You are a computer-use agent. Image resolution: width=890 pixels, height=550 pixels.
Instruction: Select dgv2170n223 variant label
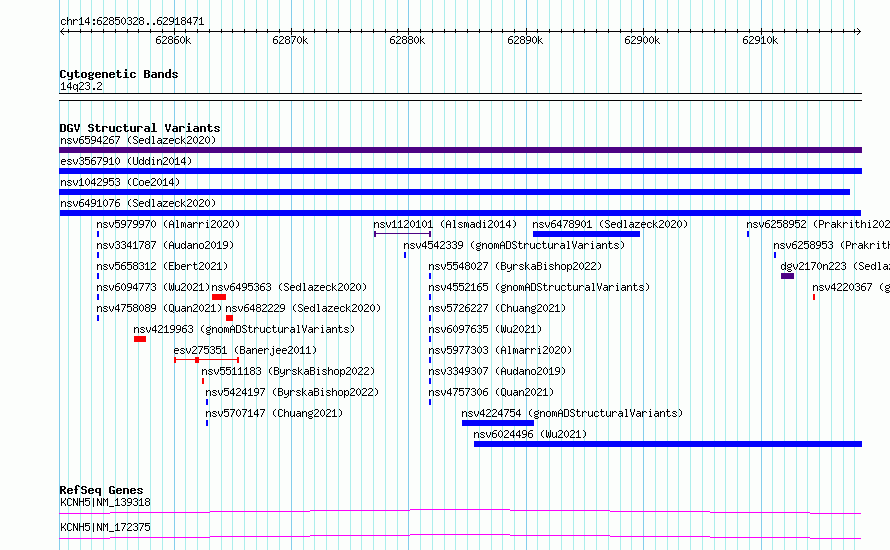(835, 266)
